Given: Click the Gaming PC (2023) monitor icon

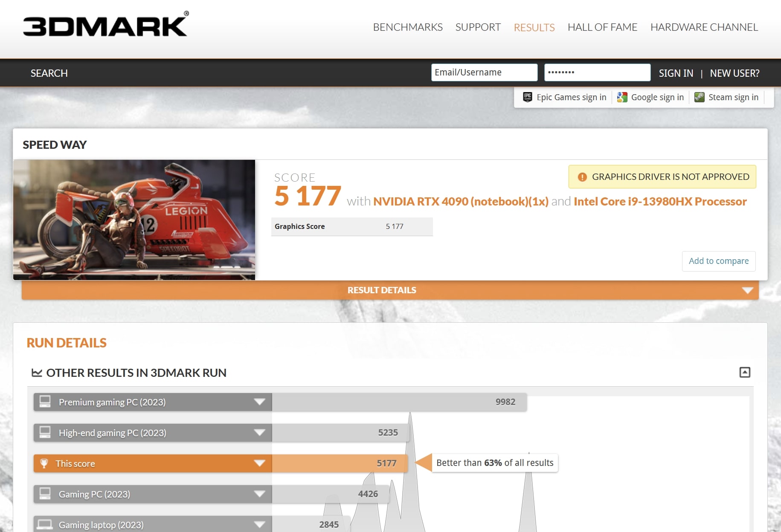Looking at the screenshot, I should [x=45, y=494].
